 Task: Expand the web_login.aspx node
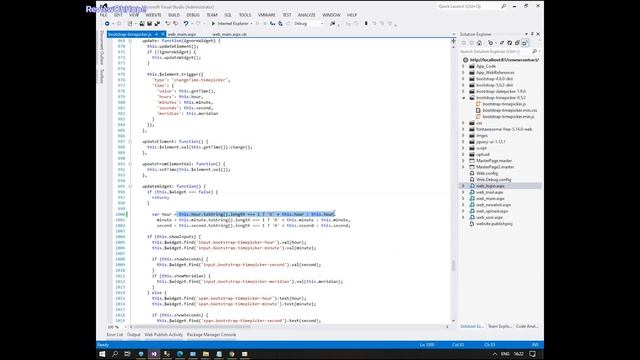click(463, 186)
